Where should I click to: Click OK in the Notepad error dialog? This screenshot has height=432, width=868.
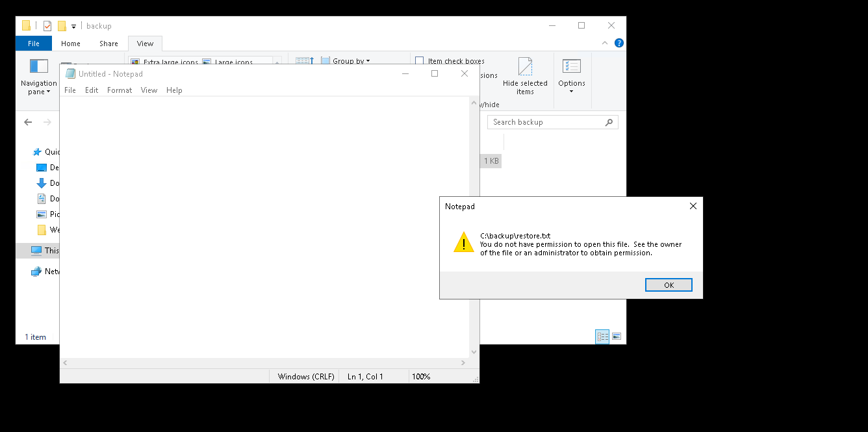click(x=668, y=285)
